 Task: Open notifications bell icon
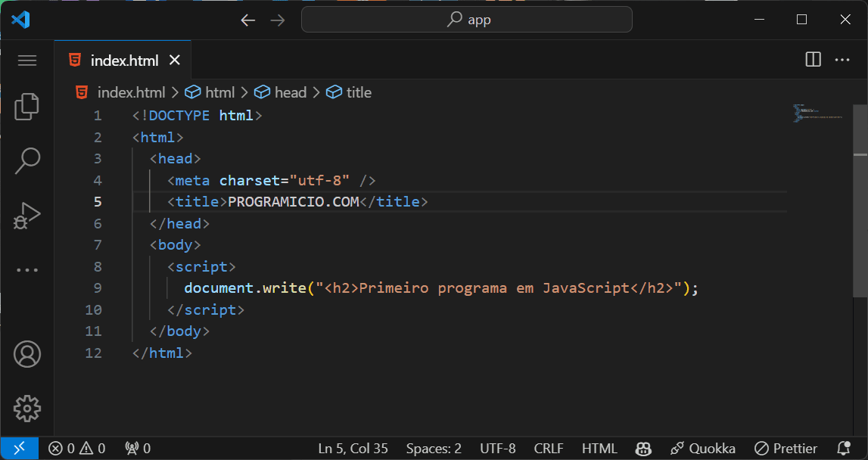(844, 449)
